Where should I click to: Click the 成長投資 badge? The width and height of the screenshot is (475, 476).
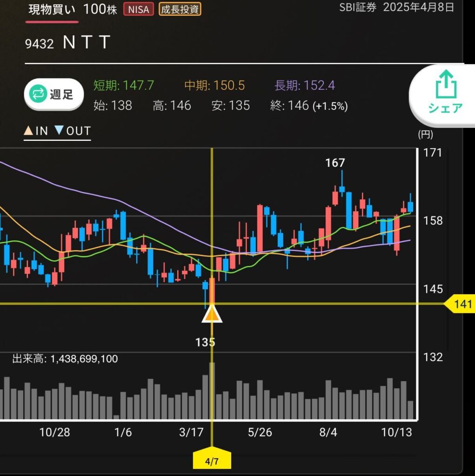click(180, 9)
